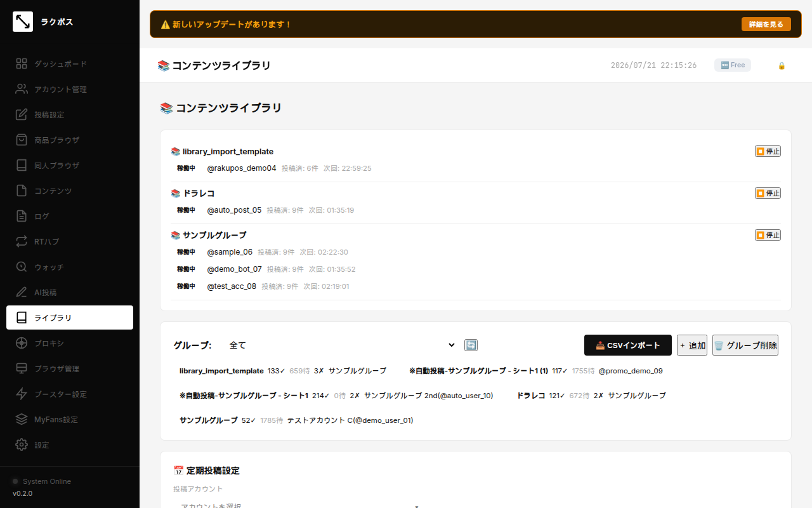Click account @test_acc_08
812x508 pixels.
pyautogui.click(x=232, y=286)
